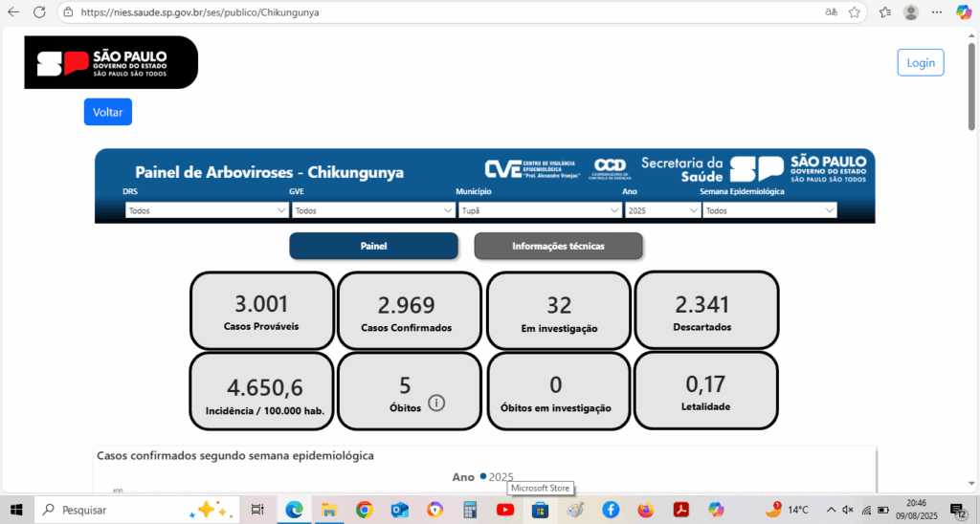
Task: Expand the Semana Epidemiológica dropdown
Action: pos(770,210)
